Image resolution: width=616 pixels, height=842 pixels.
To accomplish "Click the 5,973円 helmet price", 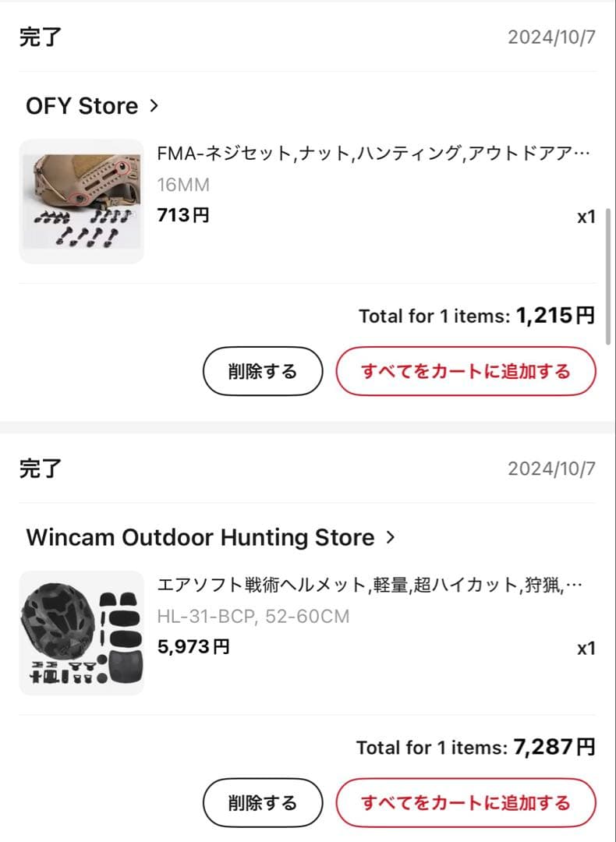I will (193, 646).
